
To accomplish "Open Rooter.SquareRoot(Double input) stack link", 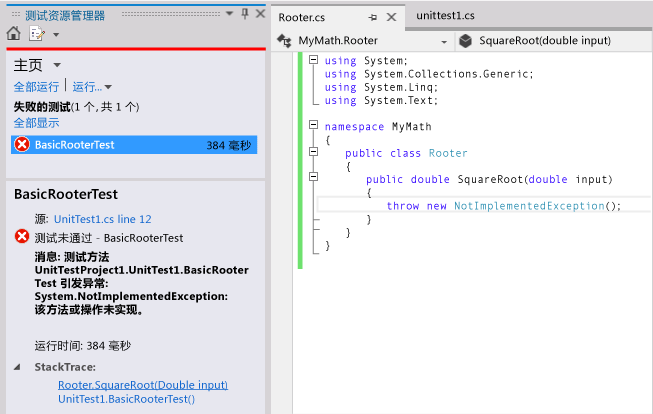I will pos(143,385).
